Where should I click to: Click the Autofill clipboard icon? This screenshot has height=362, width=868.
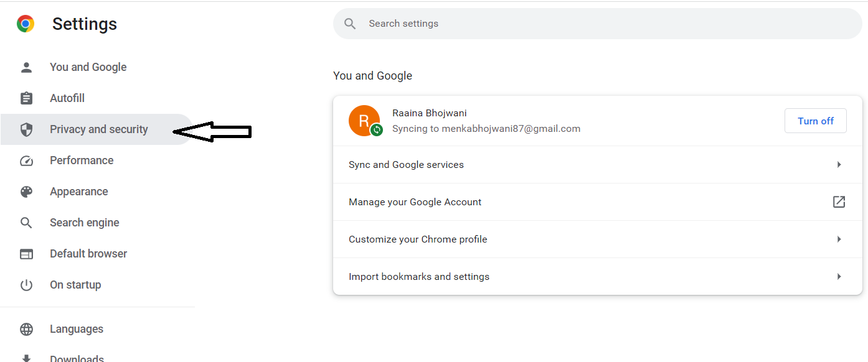26,98
